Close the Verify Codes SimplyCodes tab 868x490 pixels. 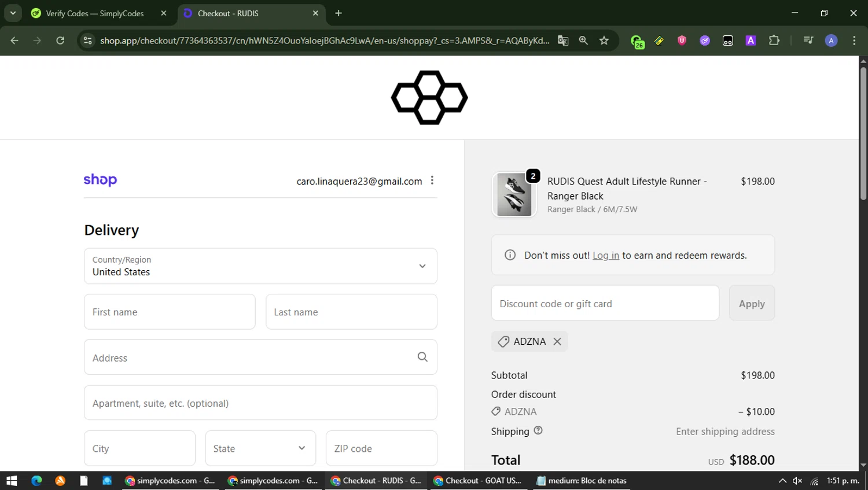(164, 13)
